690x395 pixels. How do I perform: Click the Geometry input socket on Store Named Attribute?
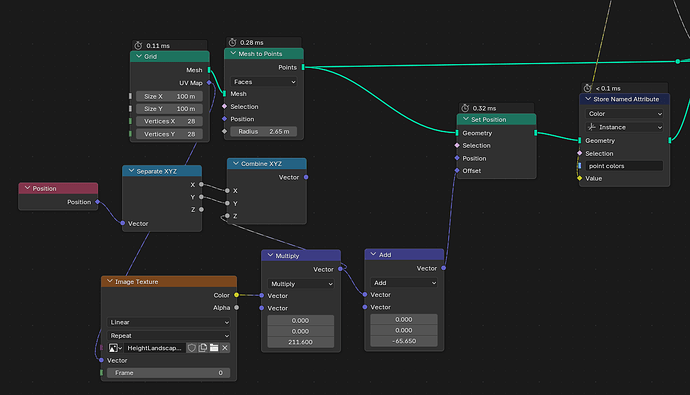(x=580, y=140)
